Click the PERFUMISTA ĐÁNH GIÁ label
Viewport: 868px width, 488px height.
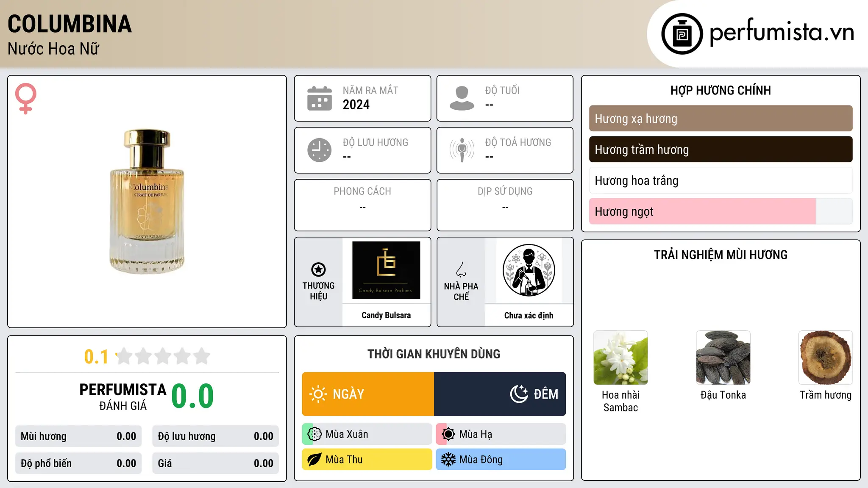pos(123,396)
